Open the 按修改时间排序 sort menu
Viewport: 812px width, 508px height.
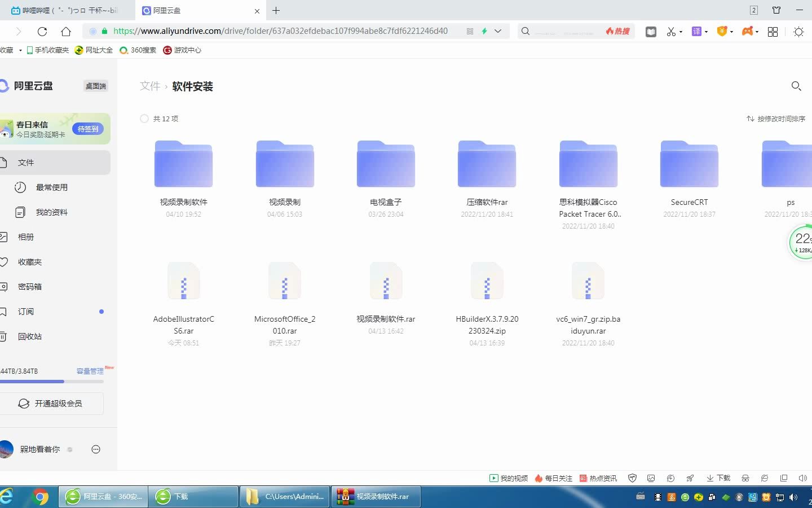[776, 119]
